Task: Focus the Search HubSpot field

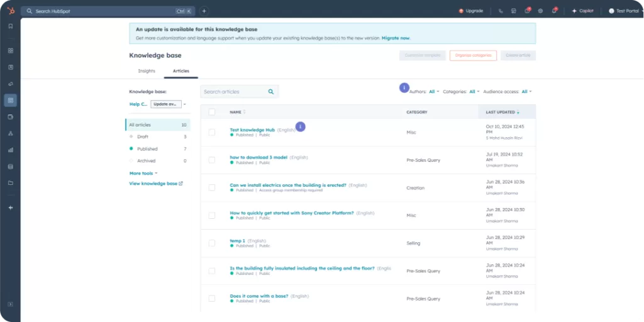Action: (x=108, y=11)
